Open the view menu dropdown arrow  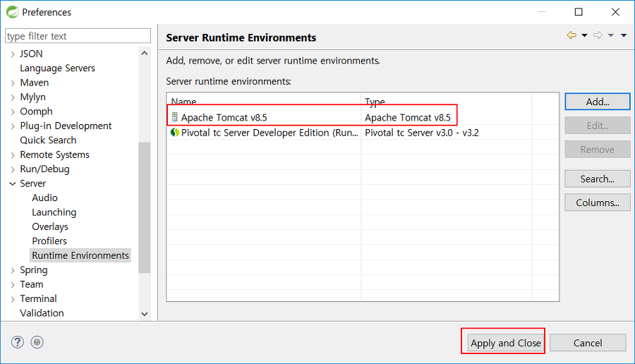(x=624, y=36)
